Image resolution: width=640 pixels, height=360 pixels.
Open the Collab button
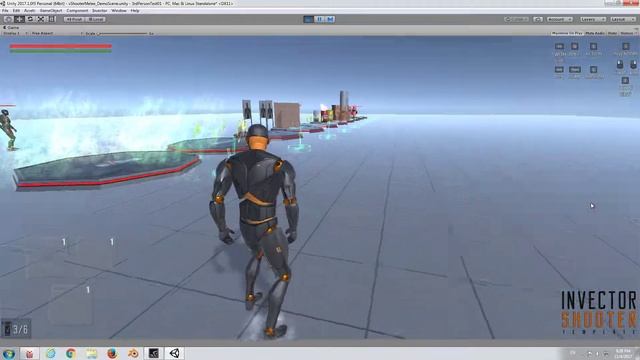(517, 19)
